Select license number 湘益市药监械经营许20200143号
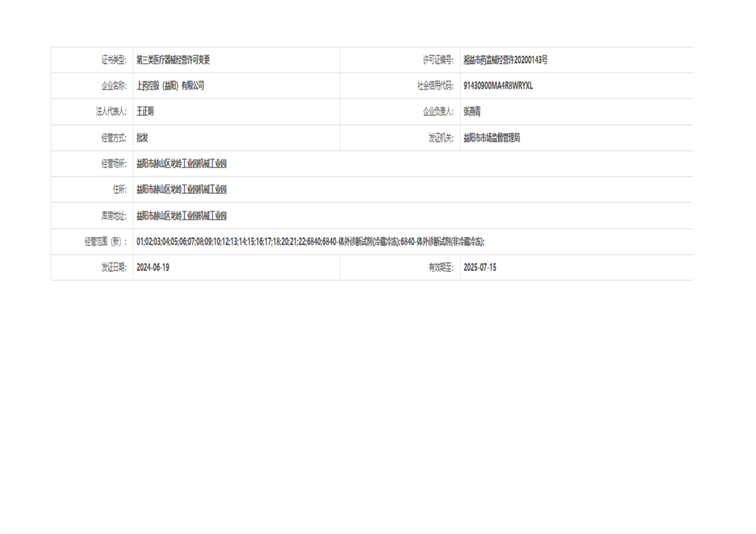Viewport: 756px width, 534px height. (x=505, y=60)
